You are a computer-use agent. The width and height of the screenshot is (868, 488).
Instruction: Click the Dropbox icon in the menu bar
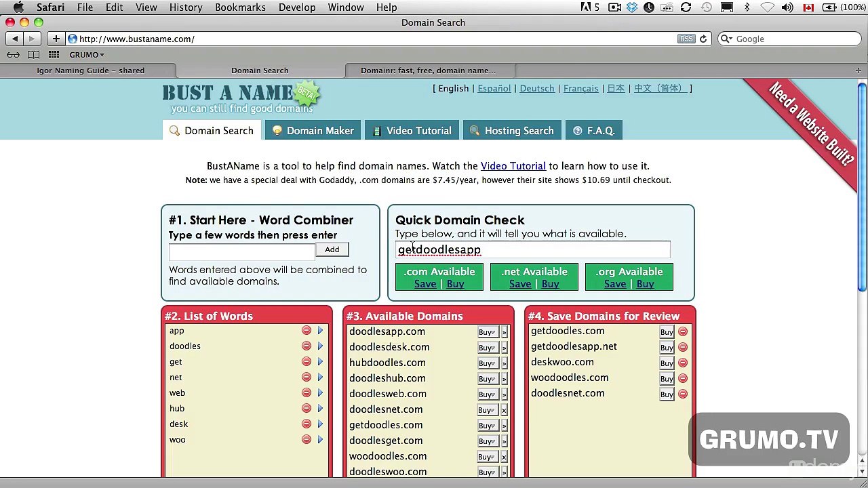point(632,7)
